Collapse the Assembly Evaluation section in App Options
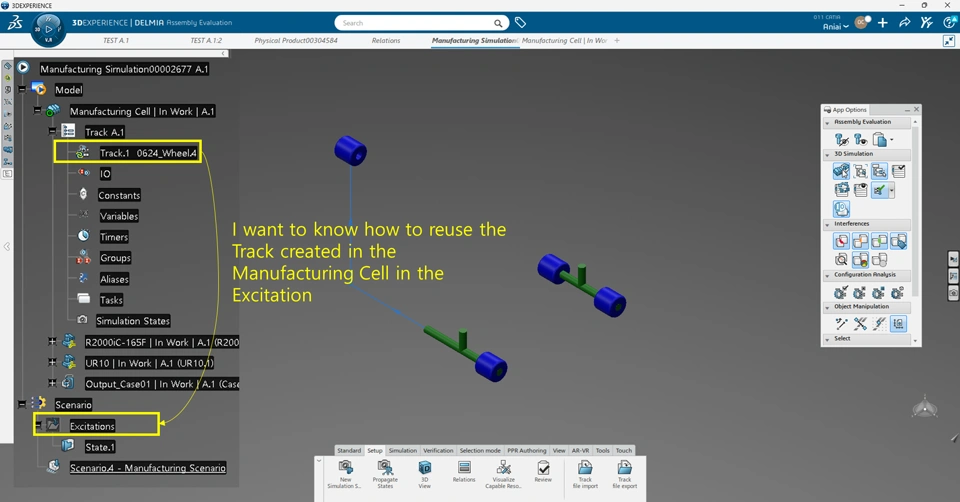 pyautogui.click(x=828, y=122)
